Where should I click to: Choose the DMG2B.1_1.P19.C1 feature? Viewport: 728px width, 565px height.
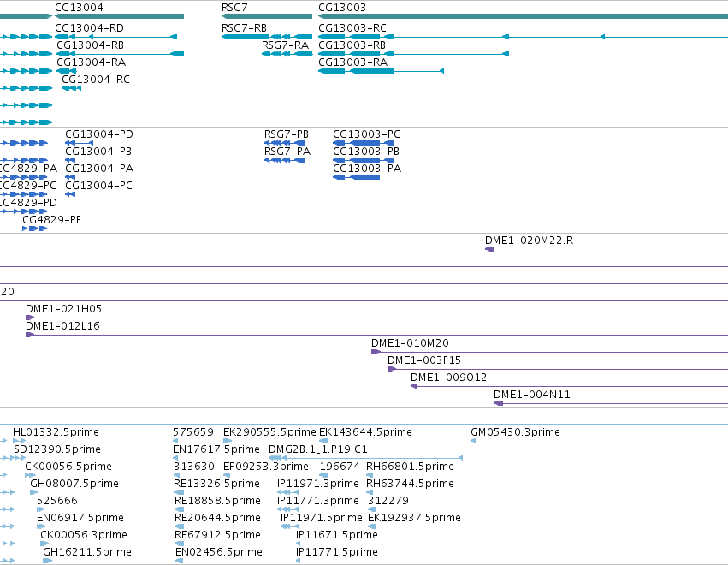coord(366,458)
